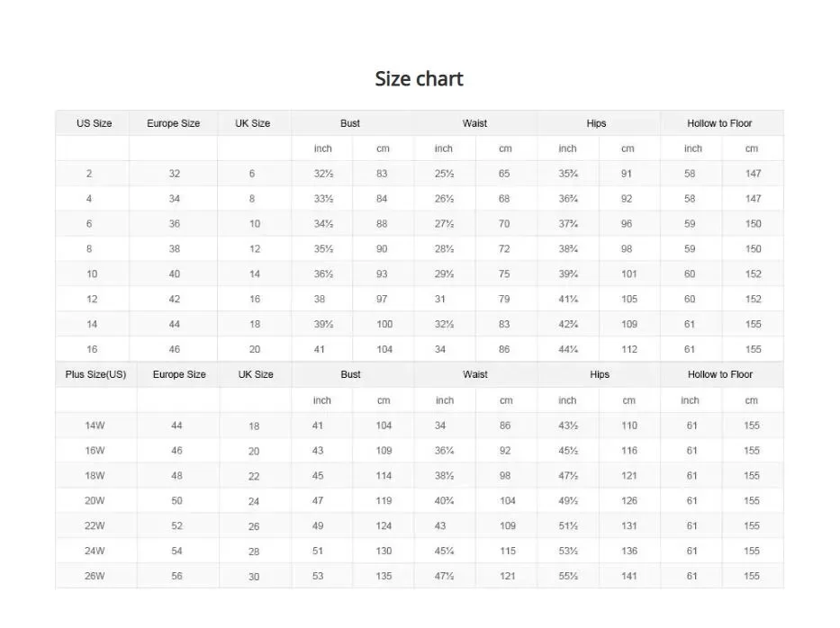
Task: Click the upper Hollow to Floor header
Action: pos(719,123)
